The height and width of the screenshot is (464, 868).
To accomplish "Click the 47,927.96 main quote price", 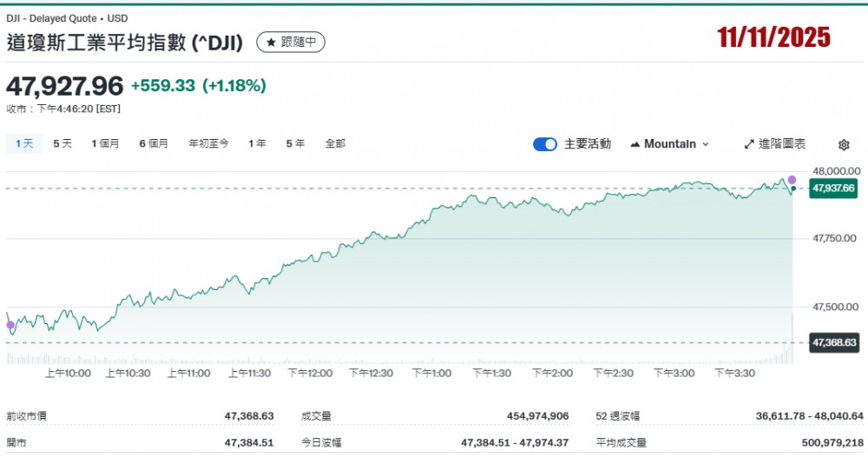I will 65,86.
